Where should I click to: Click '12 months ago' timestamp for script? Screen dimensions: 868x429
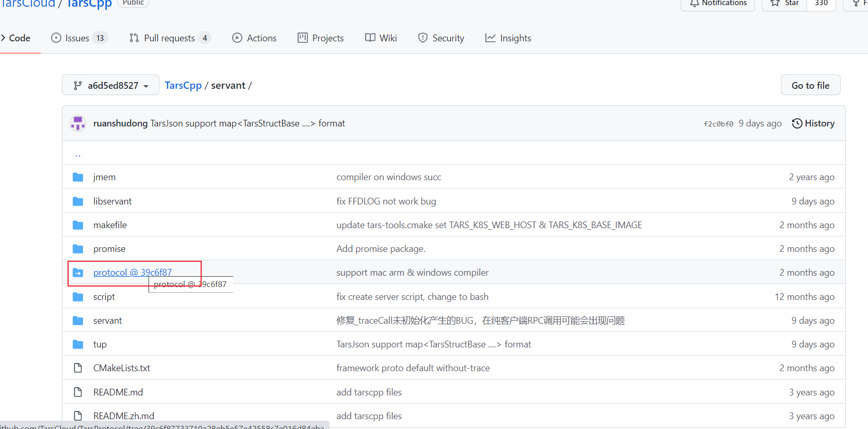tap(805, 297)
